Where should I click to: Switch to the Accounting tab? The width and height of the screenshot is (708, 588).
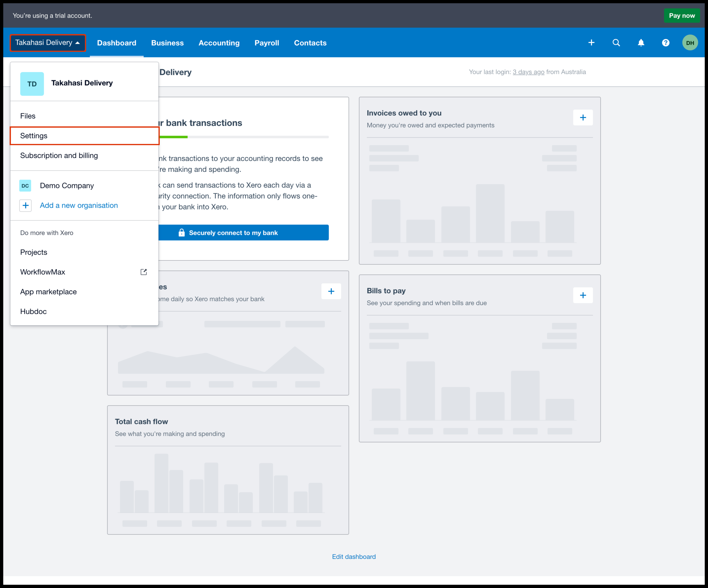pyautogui.click(x=219, y=43)
